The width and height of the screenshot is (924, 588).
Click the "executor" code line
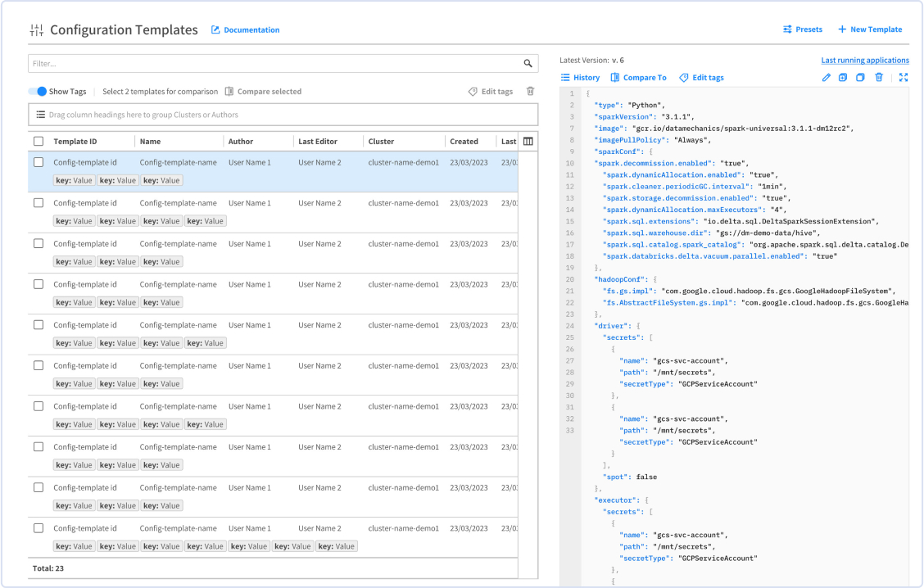621,500
